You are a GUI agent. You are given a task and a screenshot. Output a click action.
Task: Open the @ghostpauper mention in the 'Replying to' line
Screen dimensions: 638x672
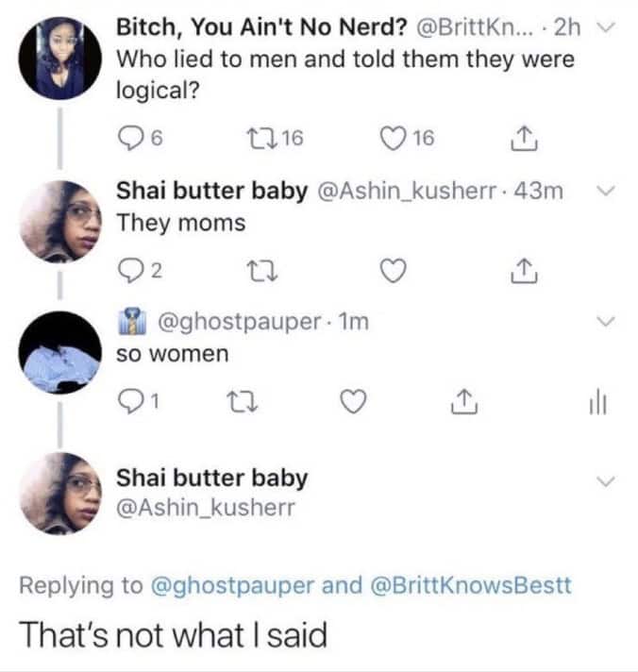pyautogui.click(x=232, y=584)
